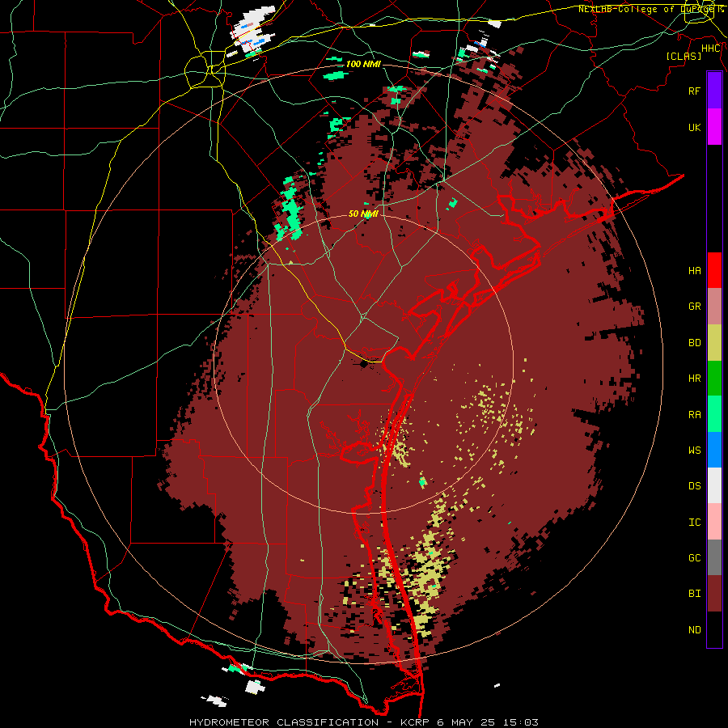
Task: Click the HR legend label
Action: (x=694, y=378)
